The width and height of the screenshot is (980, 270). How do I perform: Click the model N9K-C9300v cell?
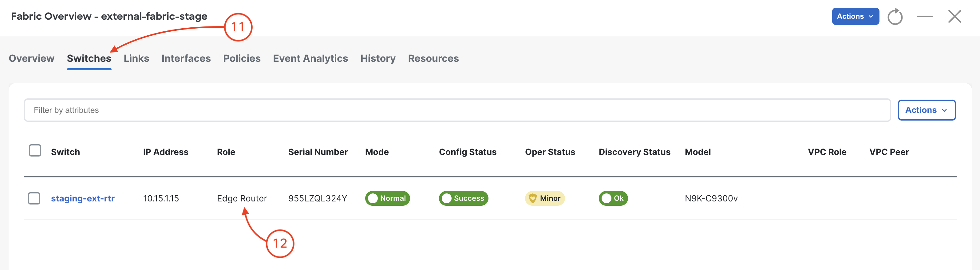point(711,198)
